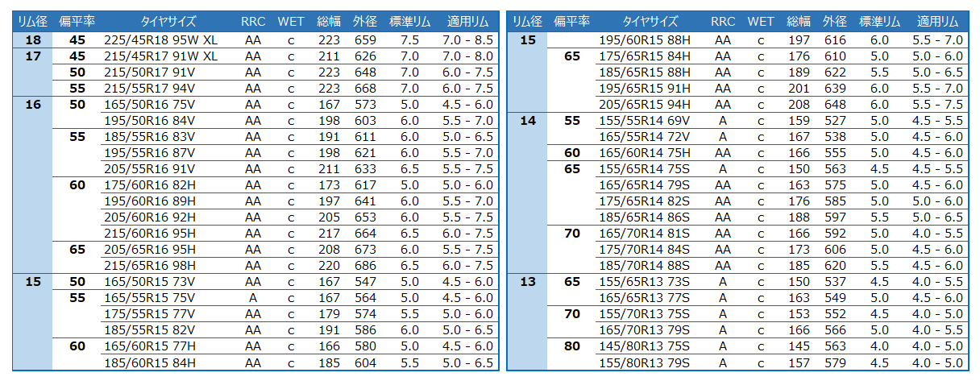980x385 pixels.
Task: Choose the 195/50R16 84V cell
Action: [x=150, y=120]
